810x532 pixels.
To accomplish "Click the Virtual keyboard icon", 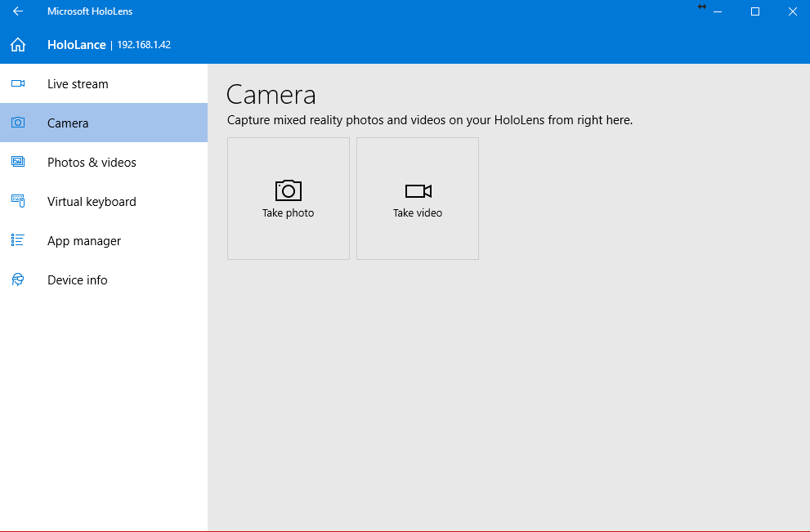I will coord(18,201).
